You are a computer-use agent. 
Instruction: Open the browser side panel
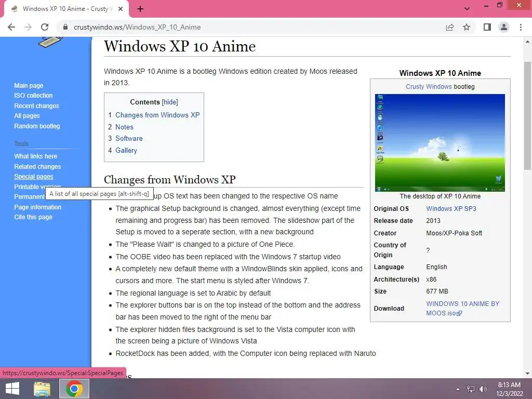pos(487,27)
